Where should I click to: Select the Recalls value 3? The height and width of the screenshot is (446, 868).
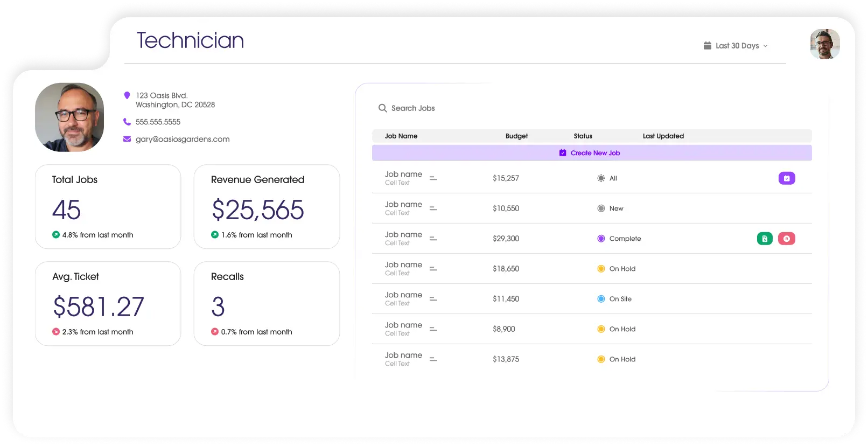pyautogui.click(x=218, y=307)
